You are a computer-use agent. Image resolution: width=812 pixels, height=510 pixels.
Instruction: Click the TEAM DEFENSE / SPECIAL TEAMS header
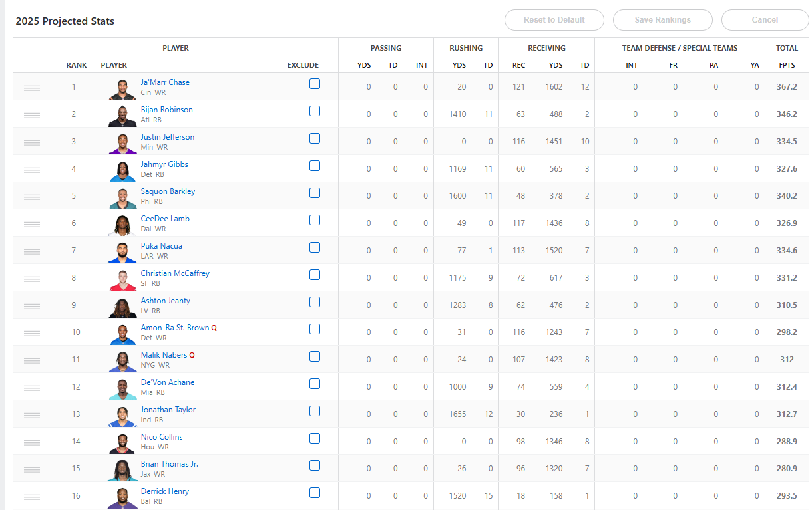680,48
